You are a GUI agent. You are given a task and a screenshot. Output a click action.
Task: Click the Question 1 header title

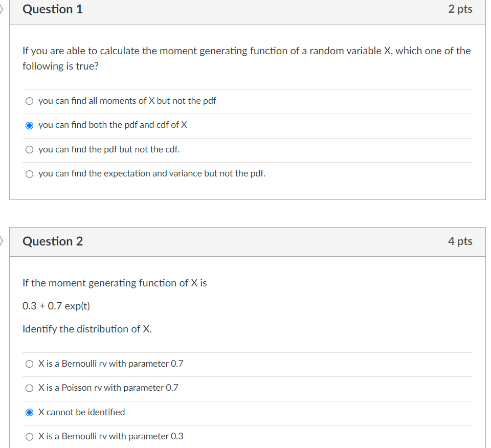[52, 9]
